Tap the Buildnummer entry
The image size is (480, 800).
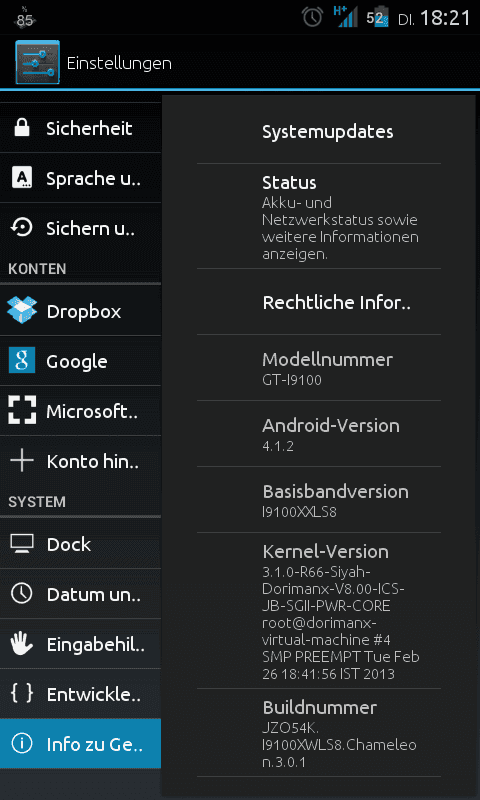[319, 733]
